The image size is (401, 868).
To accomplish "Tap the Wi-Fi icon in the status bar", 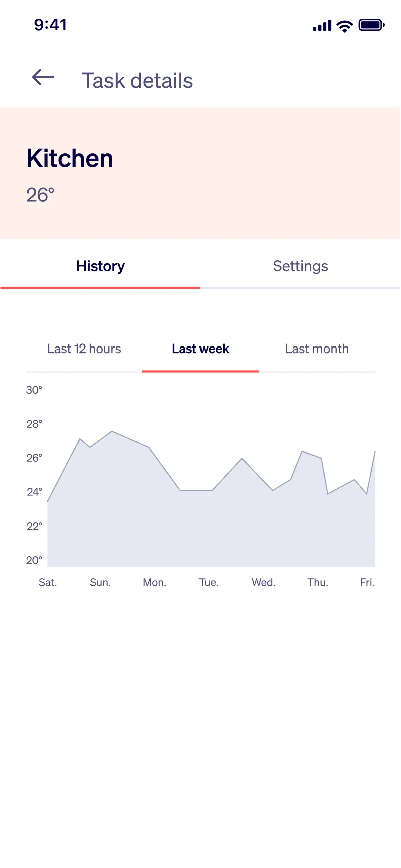I will point(344,25).
